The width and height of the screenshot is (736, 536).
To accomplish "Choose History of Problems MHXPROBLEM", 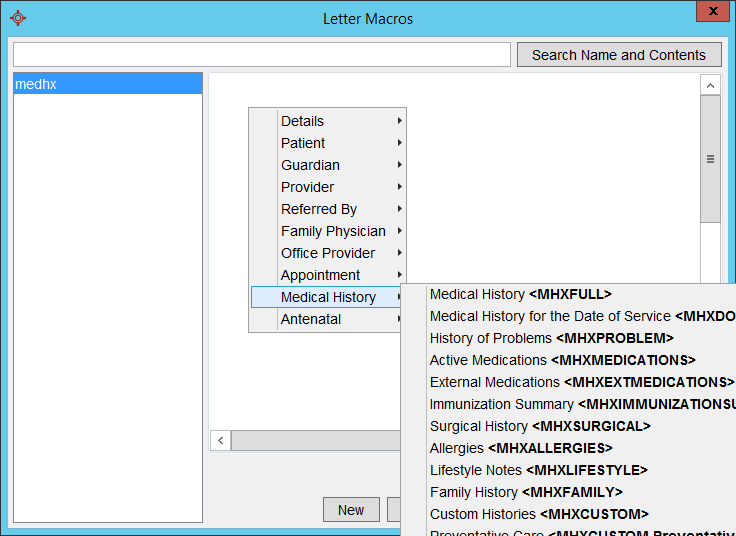I will tap(551, 338).
